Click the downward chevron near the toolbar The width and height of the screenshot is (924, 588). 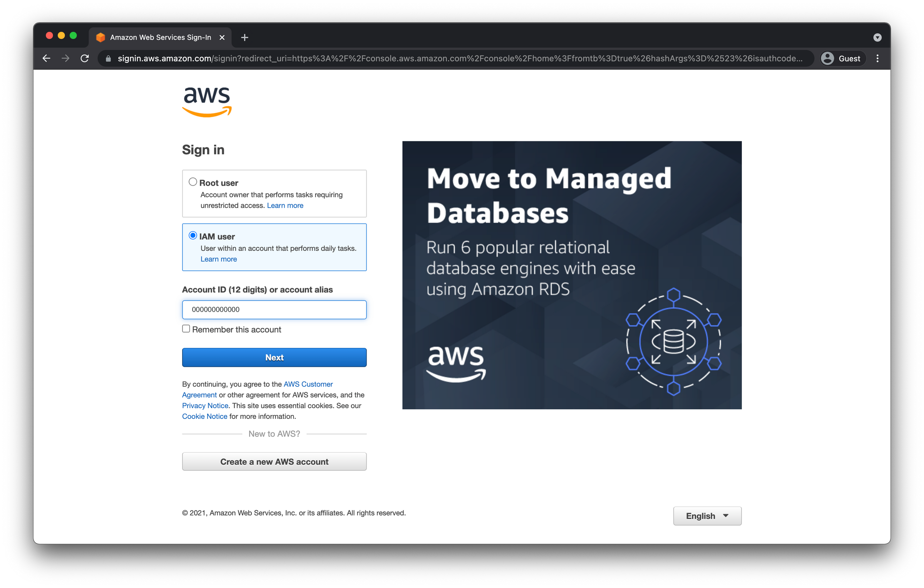pos(878,37)
